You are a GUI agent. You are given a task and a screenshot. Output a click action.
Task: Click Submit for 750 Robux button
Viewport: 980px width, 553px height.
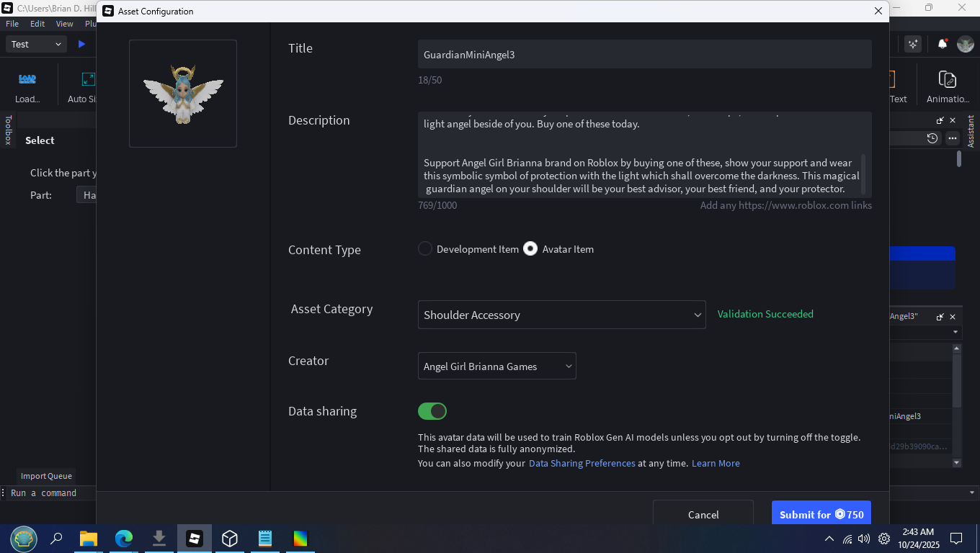[x=821, y=514]
